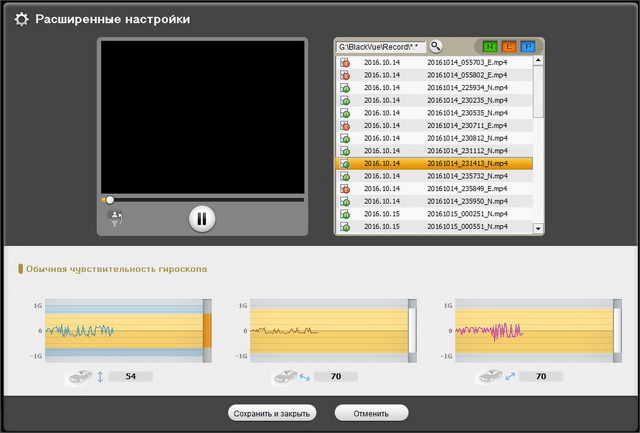The height and width of the screenshot is (433, 640).
Task: Select file 20161014_230535_N.mp4
Action: point(434,113)
